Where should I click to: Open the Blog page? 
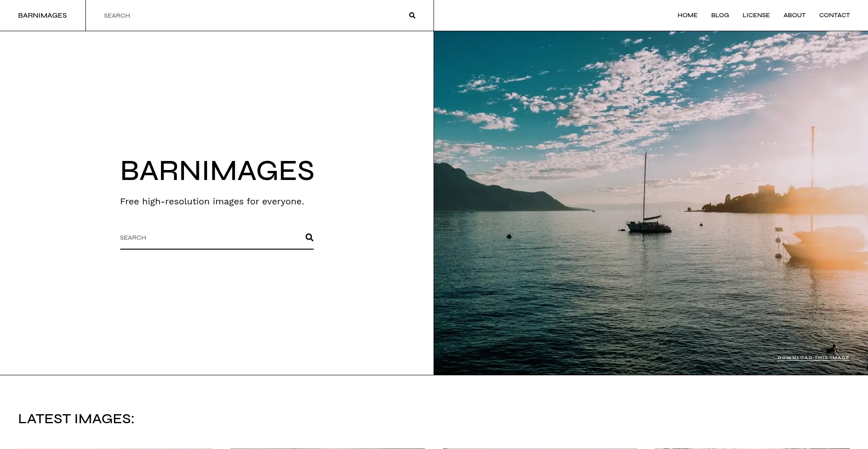(x=720, y=15)
